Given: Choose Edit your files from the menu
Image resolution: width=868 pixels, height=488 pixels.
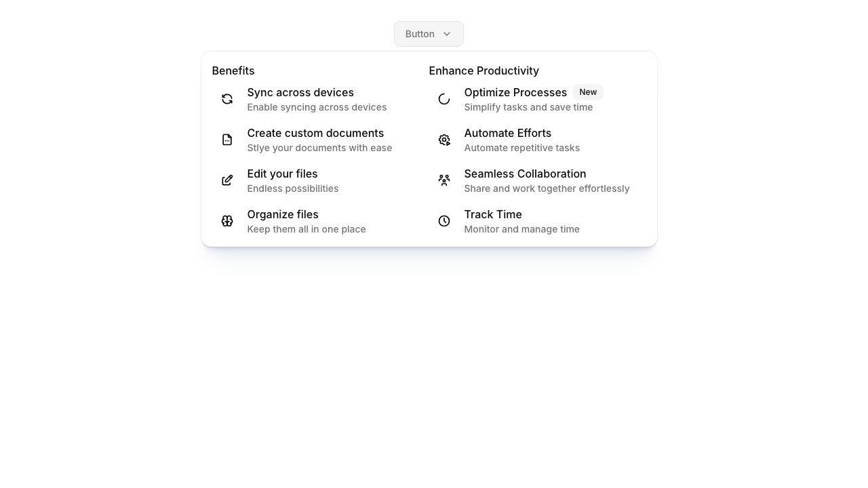Looking at the screenshot, I should coord(282,174).
